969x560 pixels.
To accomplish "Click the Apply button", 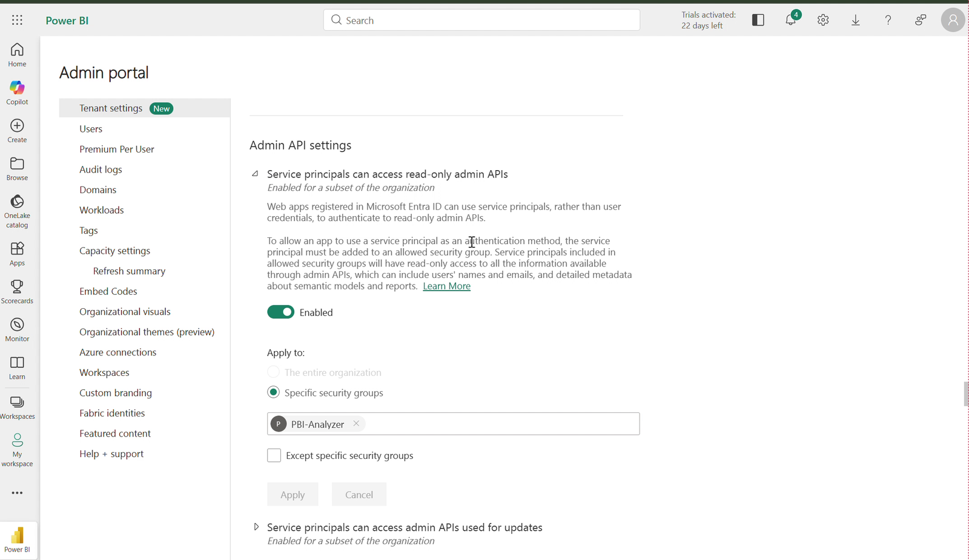I will pos(293,495).
